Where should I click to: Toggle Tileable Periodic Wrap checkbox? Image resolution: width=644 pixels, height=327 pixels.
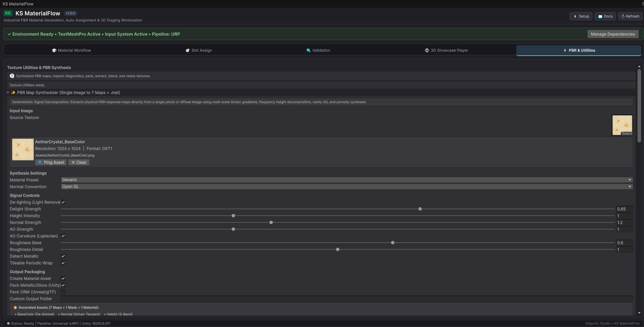[x=63, y=263]
